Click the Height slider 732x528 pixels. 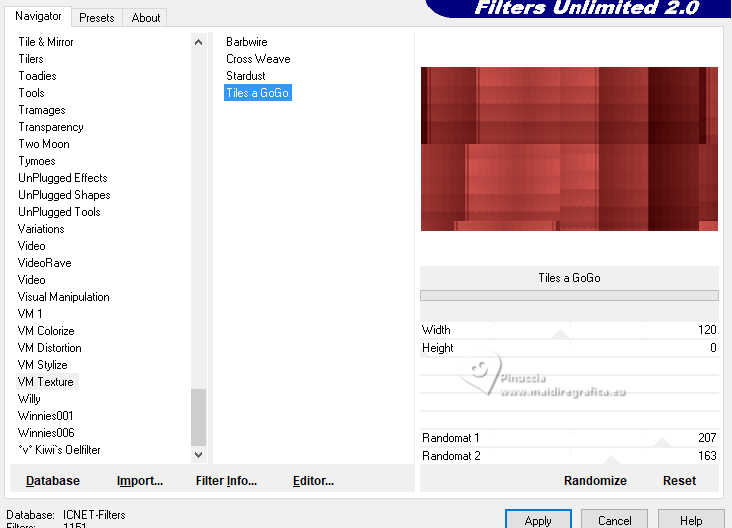[569, 348]
